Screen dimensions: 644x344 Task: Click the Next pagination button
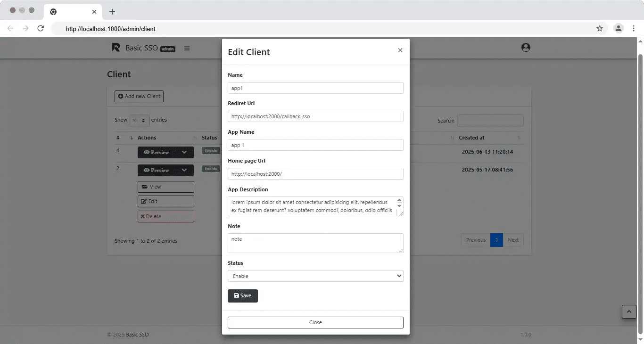pos(513,240)
